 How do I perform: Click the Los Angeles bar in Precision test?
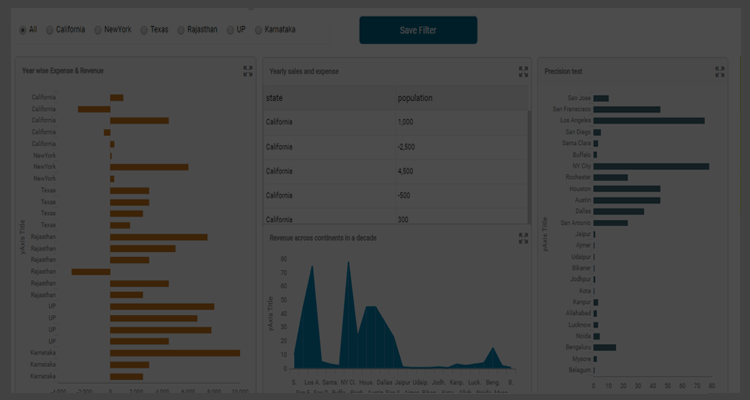coord(649,120)
